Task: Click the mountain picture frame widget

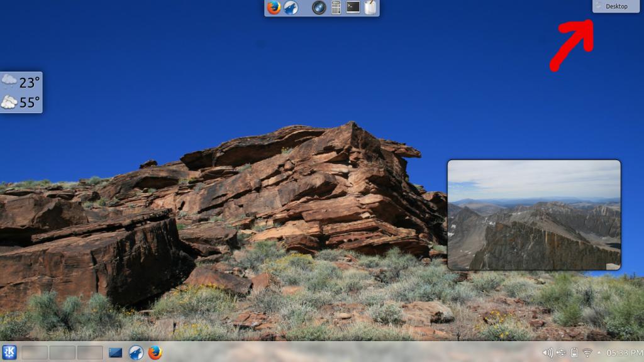Action: coord(534,215)
